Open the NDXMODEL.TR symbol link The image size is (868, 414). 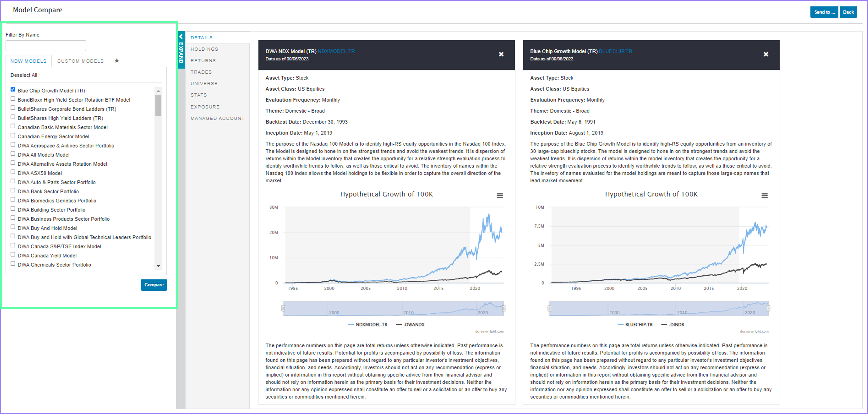click(x=336, y=51)
